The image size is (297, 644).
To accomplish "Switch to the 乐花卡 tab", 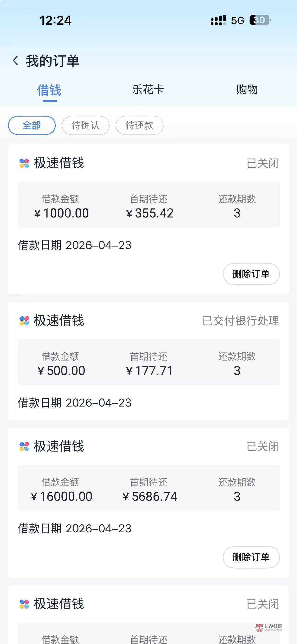I will (x=148, y=90).
